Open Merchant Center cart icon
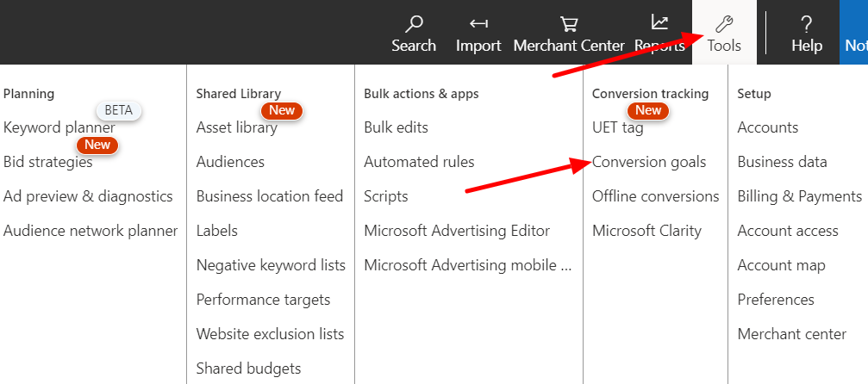The image size is (868, 384). pyautogui.click(x=569, y=24)
